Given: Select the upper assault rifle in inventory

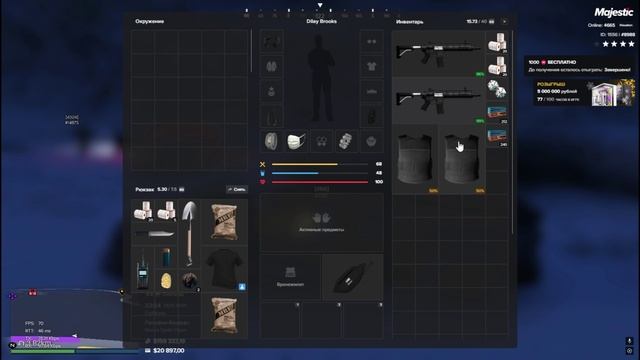Looking at the screenshot, I should click(x=438, y=54).
